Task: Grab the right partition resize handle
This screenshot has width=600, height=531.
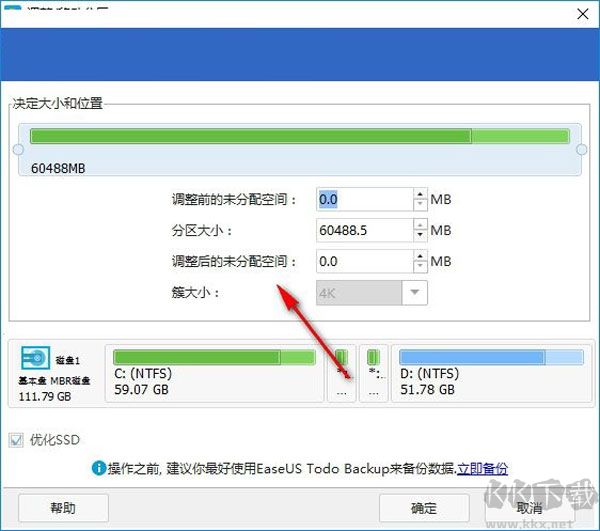Action: point(582,150)
